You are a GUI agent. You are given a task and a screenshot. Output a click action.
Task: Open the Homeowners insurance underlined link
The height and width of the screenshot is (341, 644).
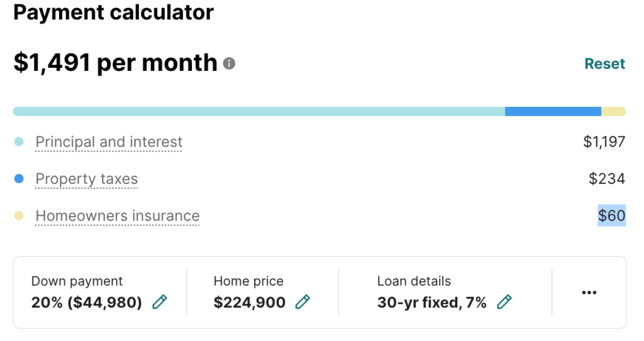pyautogui.click(x=117, y=216)
